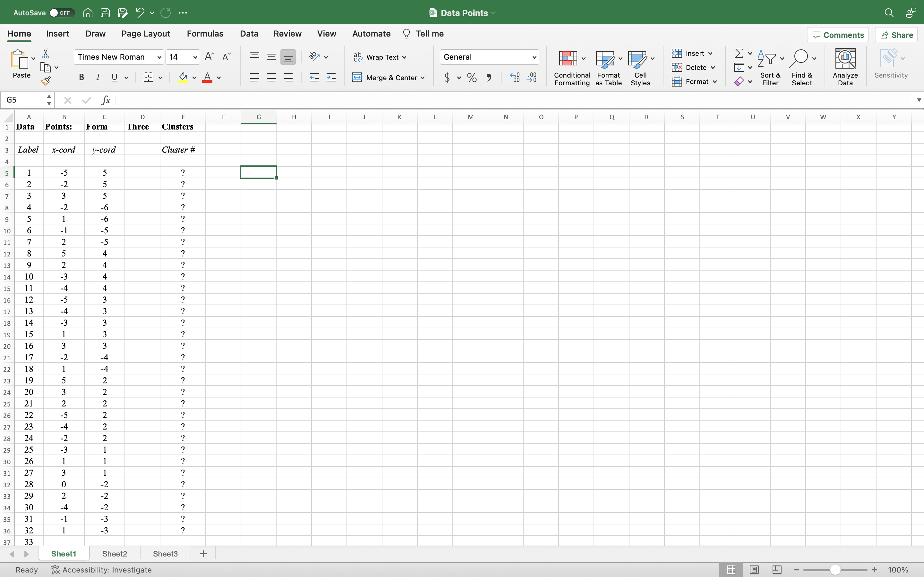Click the Analyze Data icon
Screen dimensions: 924x577
pyautogui.click(x=845, y=67)
